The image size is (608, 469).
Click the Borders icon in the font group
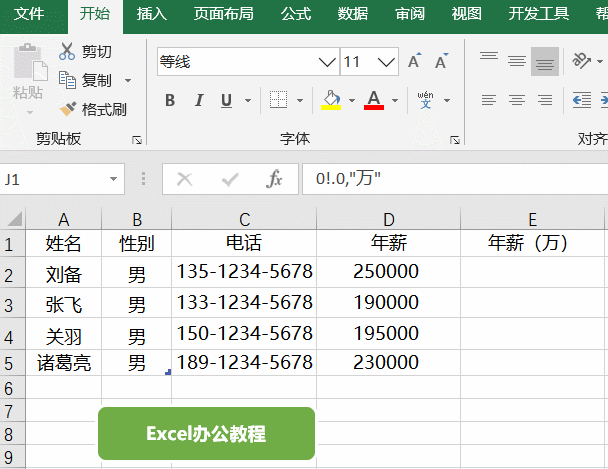click(x=279, y=100)
